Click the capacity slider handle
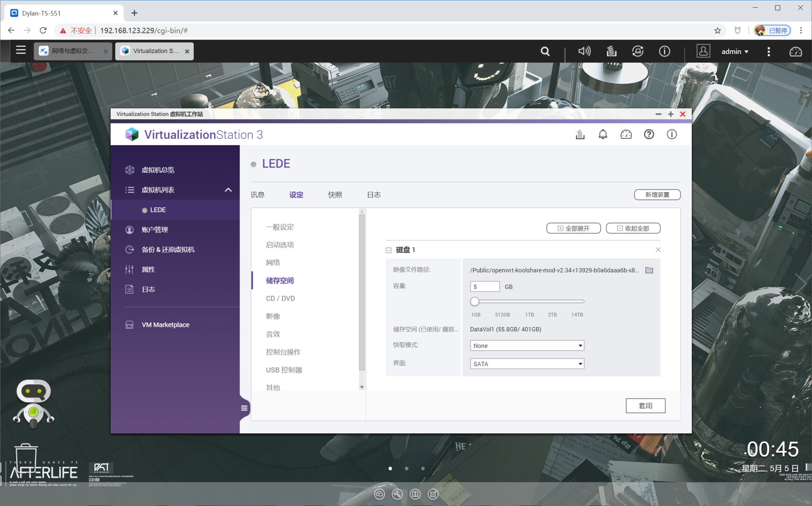Screen dimensions: 812x506 click(x=475, y=301)
